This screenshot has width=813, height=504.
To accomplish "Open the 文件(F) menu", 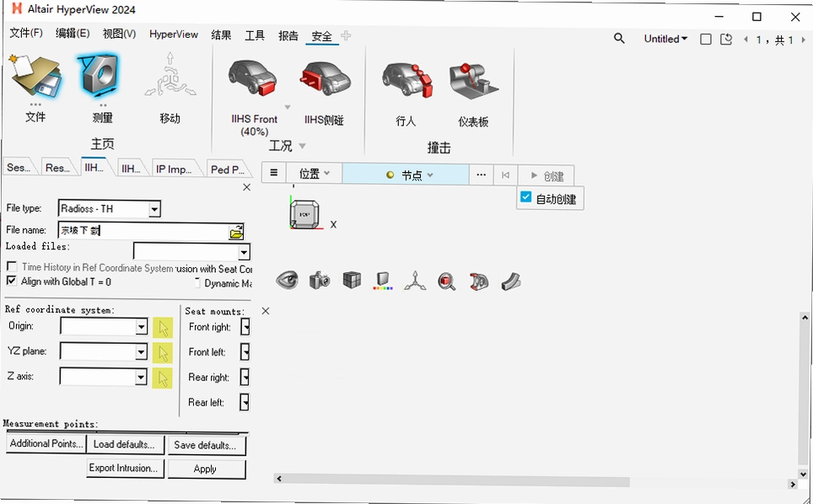I will 26,33.
